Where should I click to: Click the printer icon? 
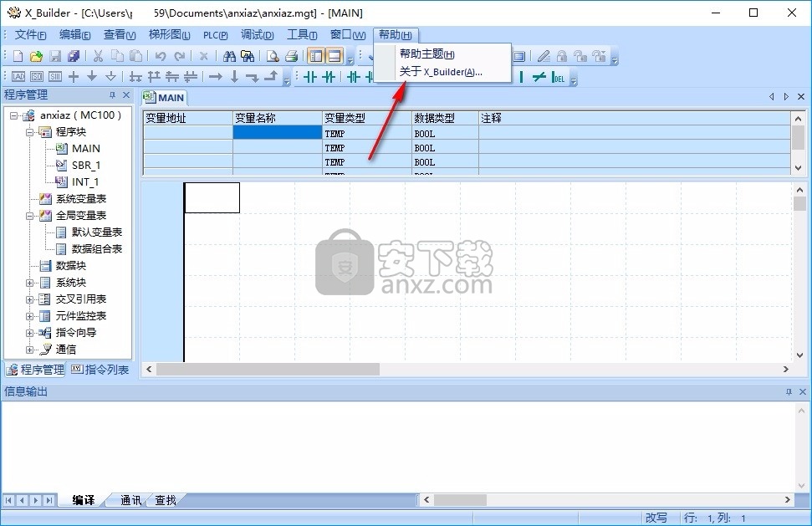click(292, 56)
